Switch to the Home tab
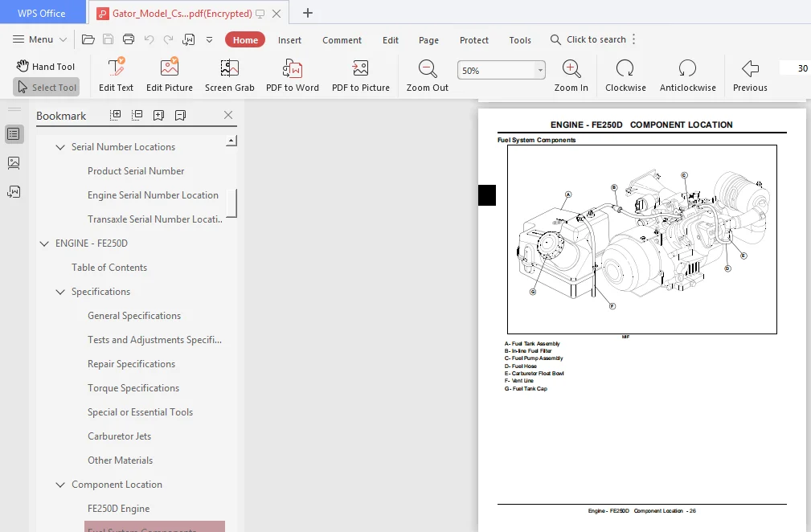The width and height of the screenshot is (811, 532). click(245, 40)
